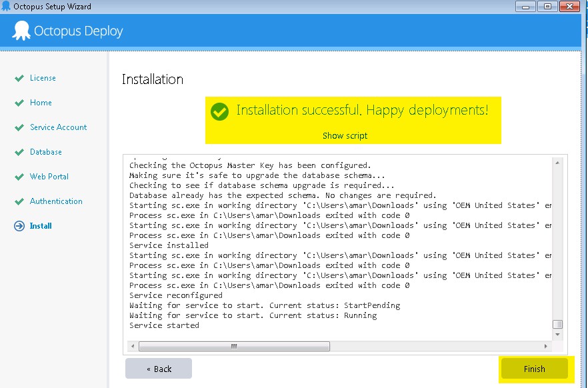Open the Authentication step
This screenshot has width=588, height=388.
56,201
